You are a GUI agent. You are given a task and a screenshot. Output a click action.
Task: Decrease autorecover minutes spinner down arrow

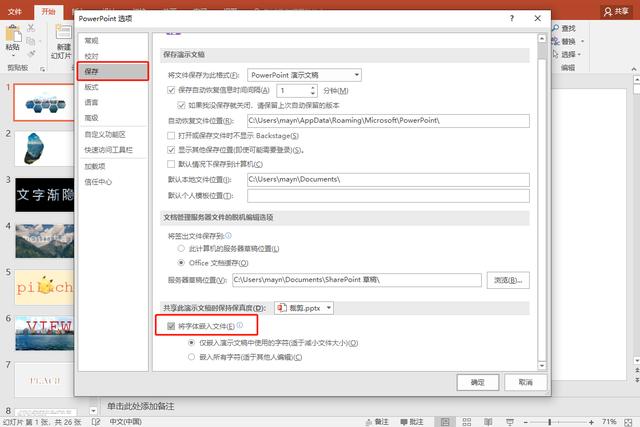pyautogui.click(x=313, y=93)
